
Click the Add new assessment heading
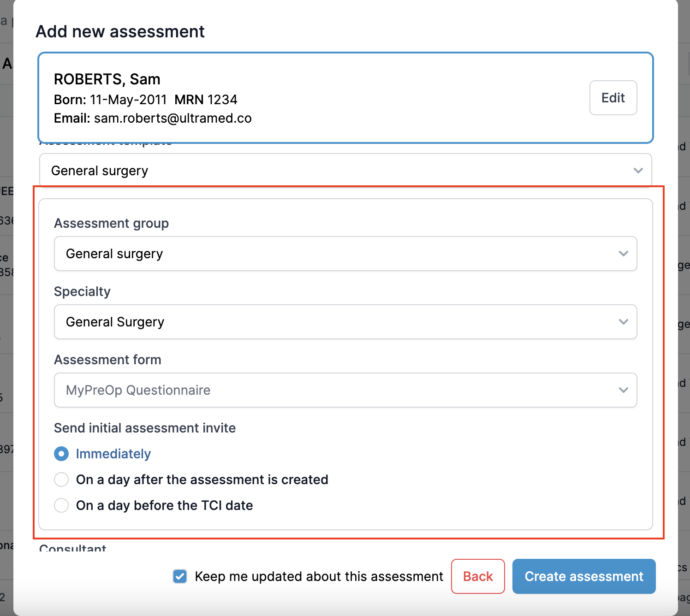[x=120, y=32]
